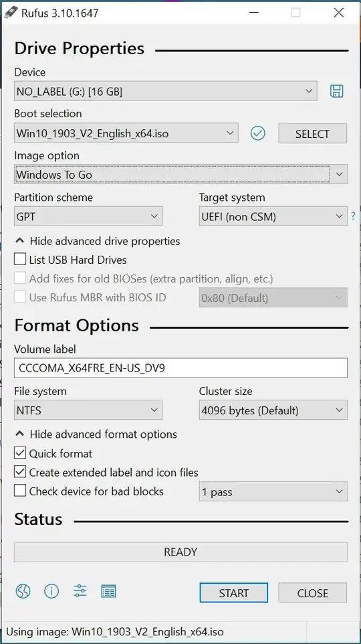Open the About info icon

pyautogui.click(x=51, y=591)
